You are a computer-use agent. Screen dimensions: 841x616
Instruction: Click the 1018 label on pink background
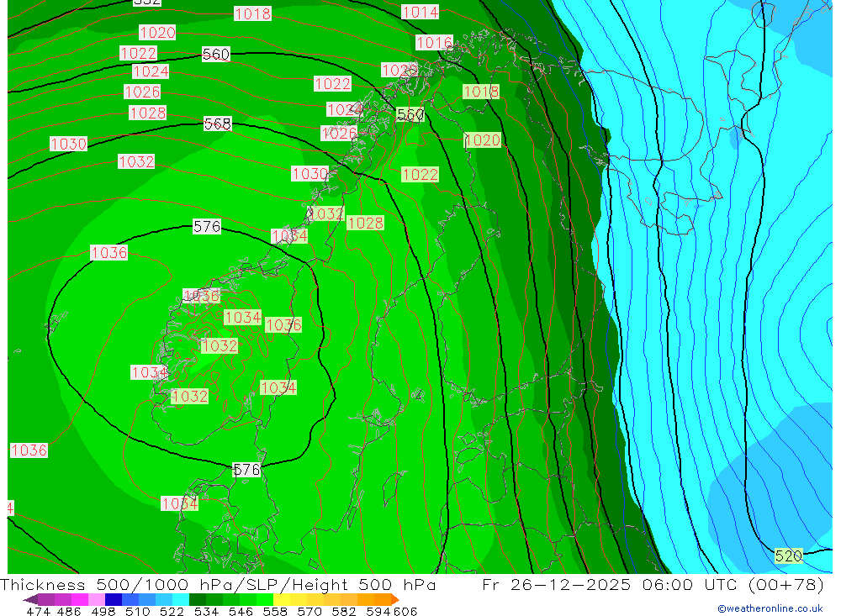pyautogui.click(x=252, y=13)
